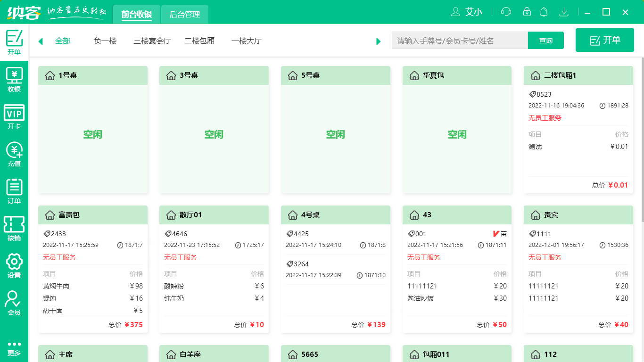Expand categories using the right arrow
This screenshot has width=644, height=362.
tap(378, 41)
